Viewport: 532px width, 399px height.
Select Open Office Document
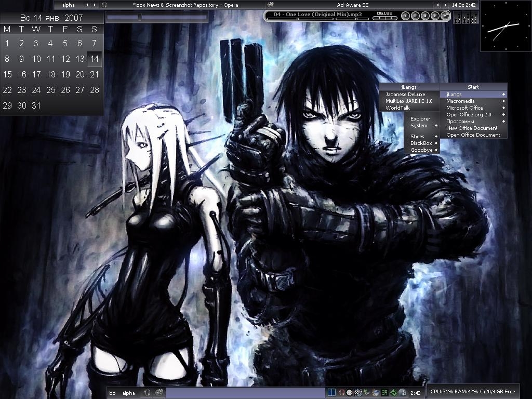click(474, 135)
